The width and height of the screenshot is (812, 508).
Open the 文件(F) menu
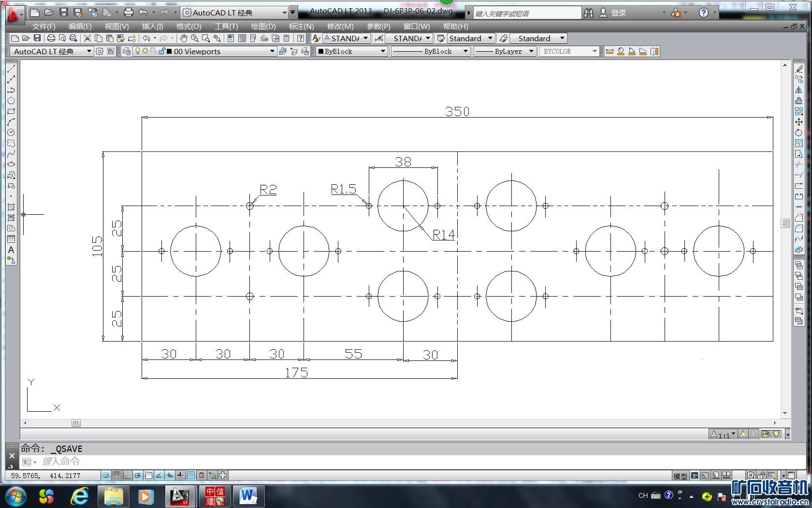43,26
